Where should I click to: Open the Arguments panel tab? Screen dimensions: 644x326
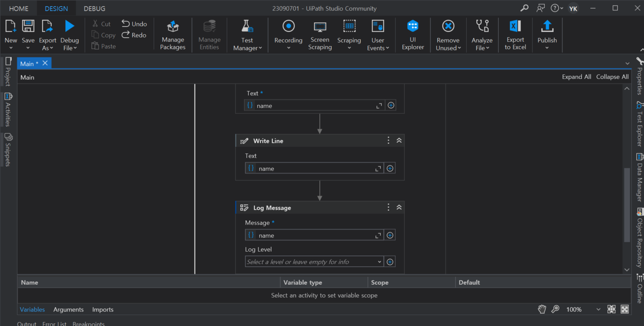pos(68,309)
